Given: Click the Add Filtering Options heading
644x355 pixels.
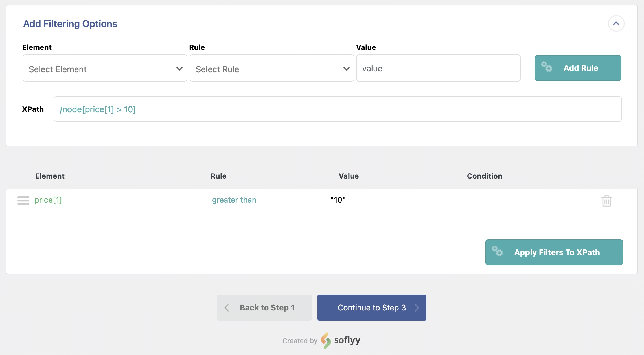Looking at the screenshot, I should [x=70, y=24].
